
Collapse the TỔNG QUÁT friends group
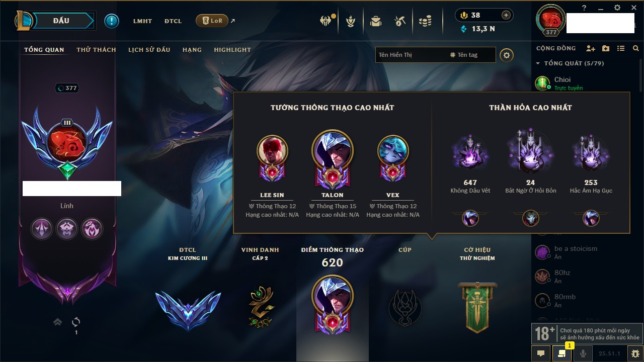pyautogui.click(x=538, y=63)
